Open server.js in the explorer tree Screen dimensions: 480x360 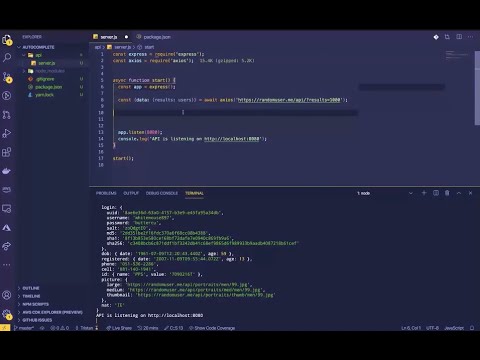[47, 63]
